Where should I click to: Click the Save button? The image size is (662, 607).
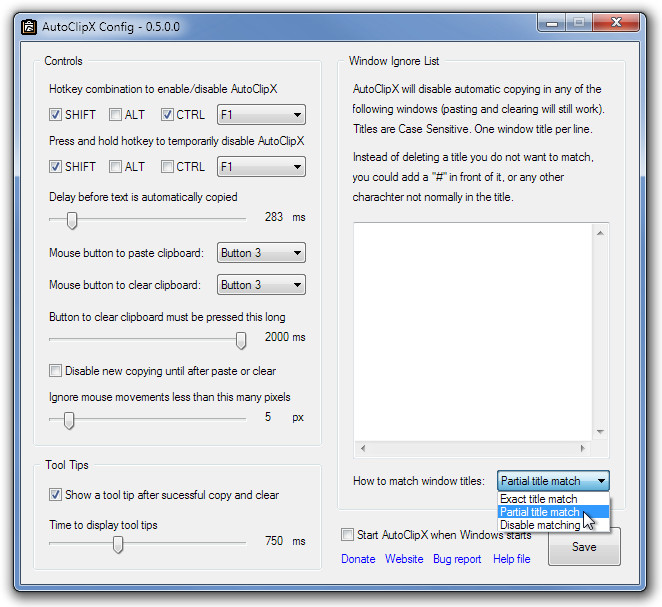click(584, 547)
